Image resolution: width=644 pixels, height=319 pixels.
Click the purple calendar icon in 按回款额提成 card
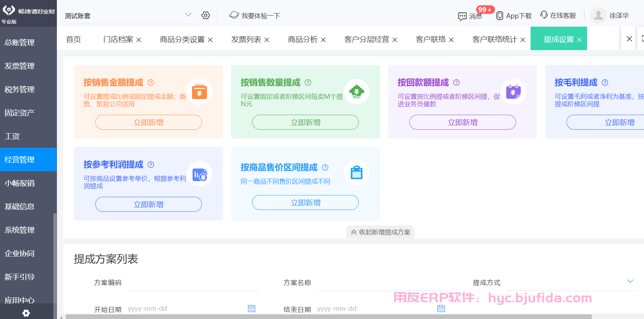pos(513,92)
